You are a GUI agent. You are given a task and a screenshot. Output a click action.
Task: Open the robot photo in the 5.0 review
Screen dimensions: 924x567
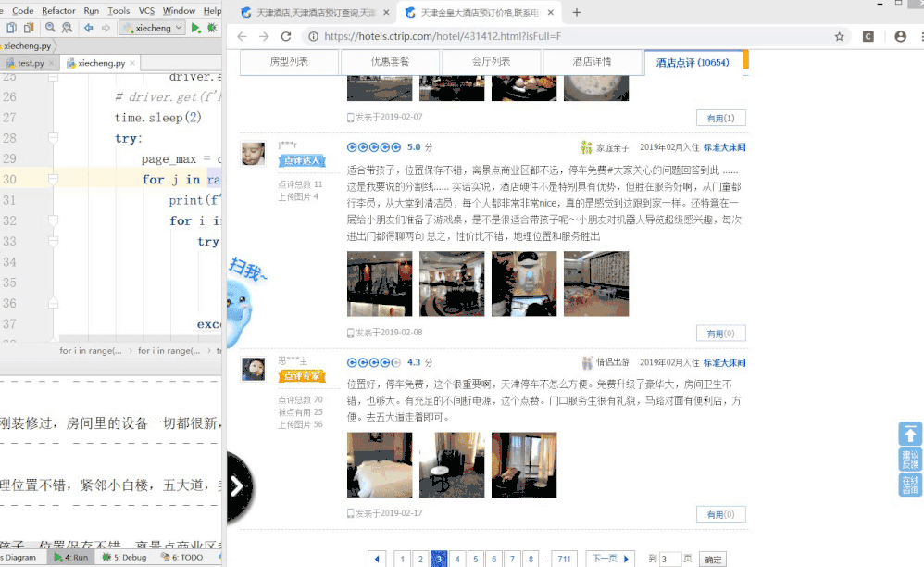[x=524, y=283]
